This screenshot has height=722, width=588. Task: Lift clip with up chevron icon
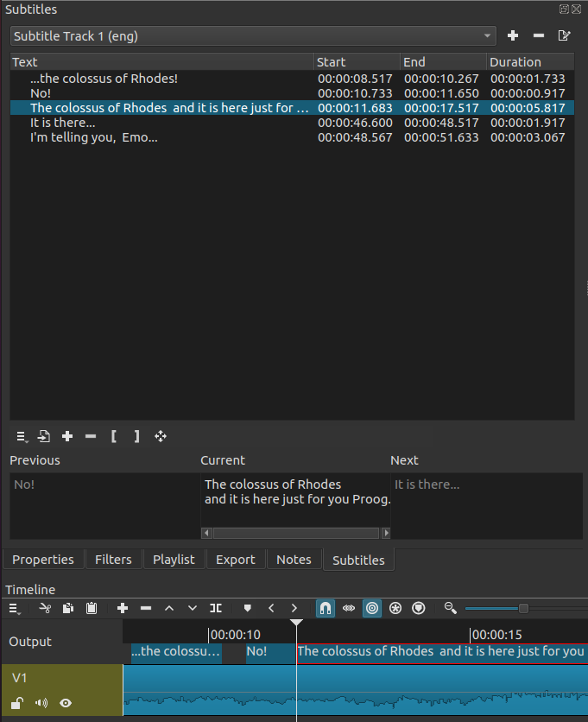point(169,608)
